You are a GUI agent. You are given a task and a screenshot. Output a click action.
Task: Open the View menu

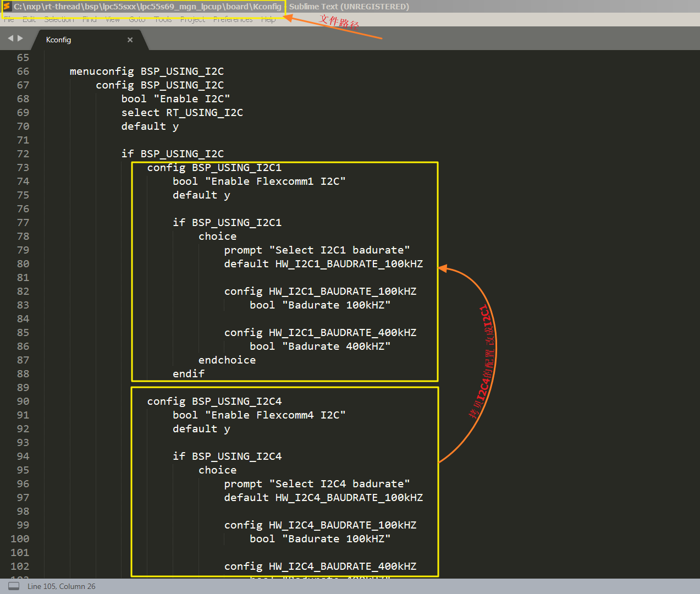tap(112, 19)
